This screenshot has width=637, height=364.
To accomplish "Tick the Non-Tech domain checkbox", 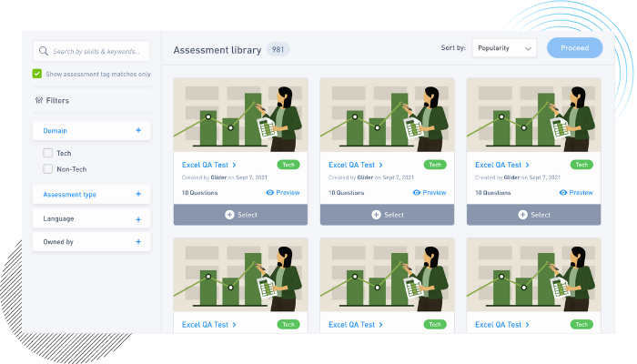I will [48, 169].
